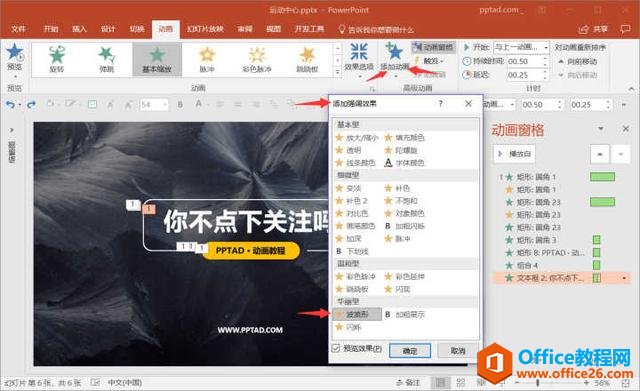
Task: Toggle the 预览效果(P) checkbox
Action: 336,349
